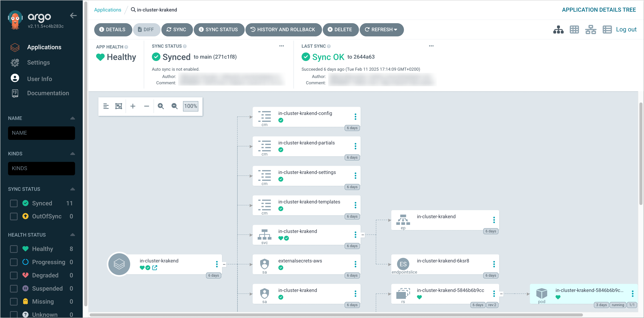Tick the Progressing health filter checkbox
644x318 pixels.
14,262
